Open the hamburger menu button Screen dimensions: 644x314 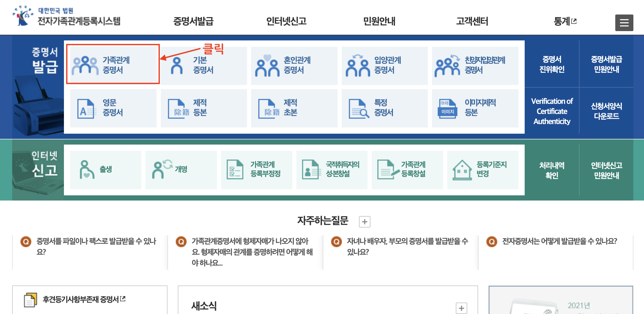tap(624, 23)
